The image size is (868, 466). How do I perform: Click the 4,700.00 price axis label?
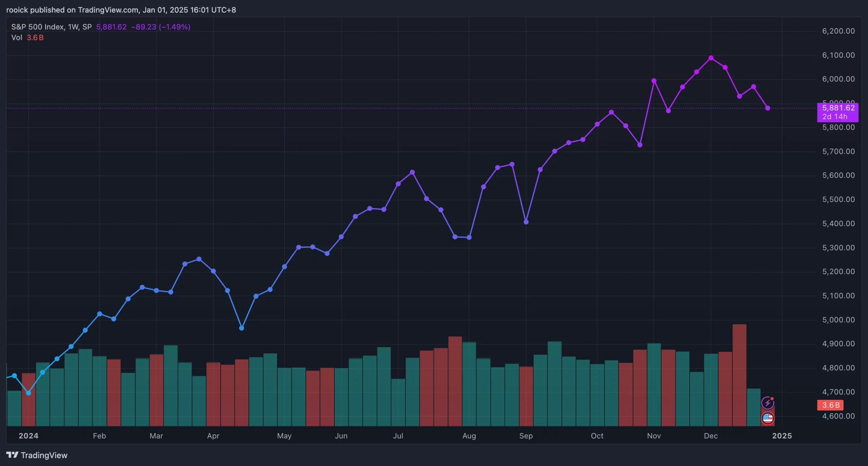click(x=839, y=392)
